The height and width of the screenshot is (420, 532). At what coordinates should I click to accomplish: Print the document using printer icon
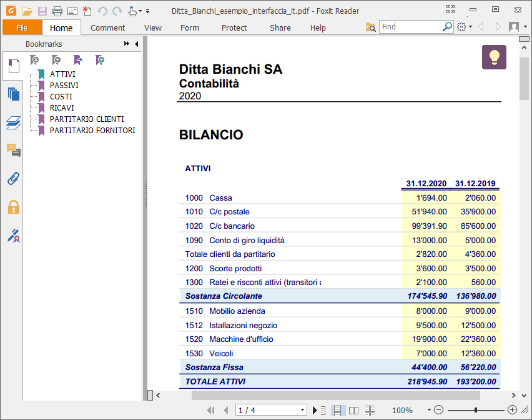pyautogui.click(x=57, y=11)
